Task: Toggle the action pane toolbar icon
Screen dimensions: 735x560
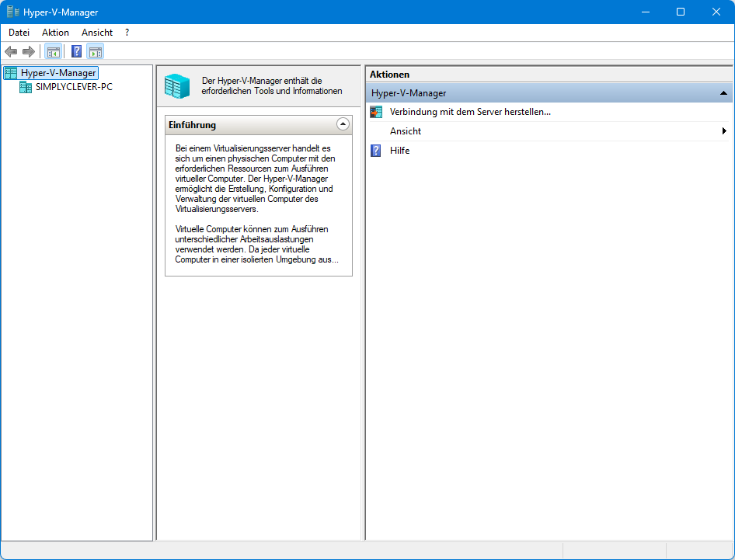Action: click(95, 52)
